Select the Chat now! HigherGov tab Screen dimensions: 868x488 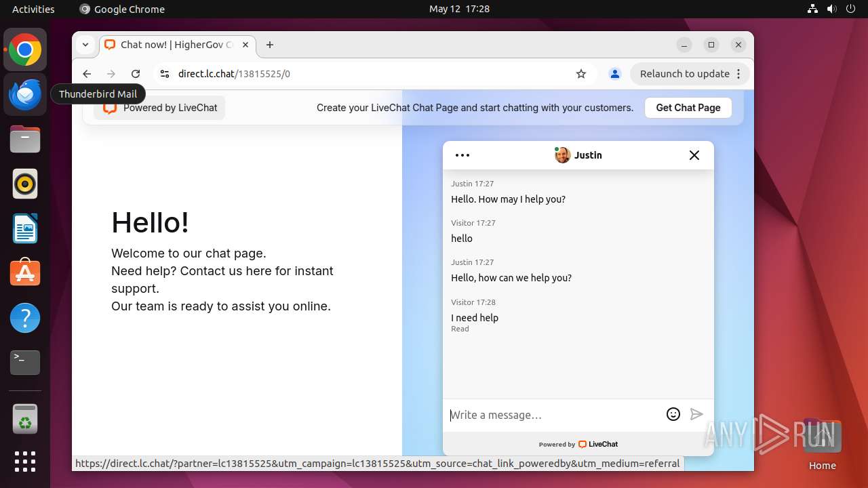178,45
